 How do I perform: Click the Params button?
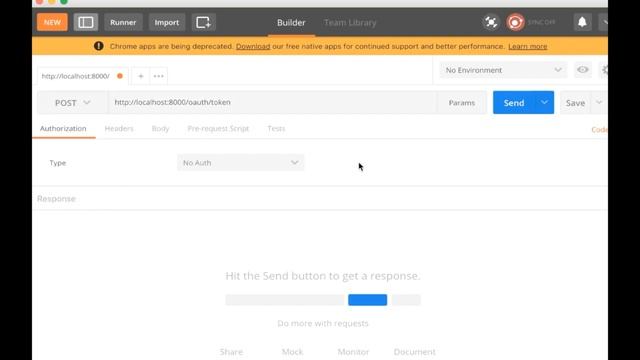(x=462, y=103)
